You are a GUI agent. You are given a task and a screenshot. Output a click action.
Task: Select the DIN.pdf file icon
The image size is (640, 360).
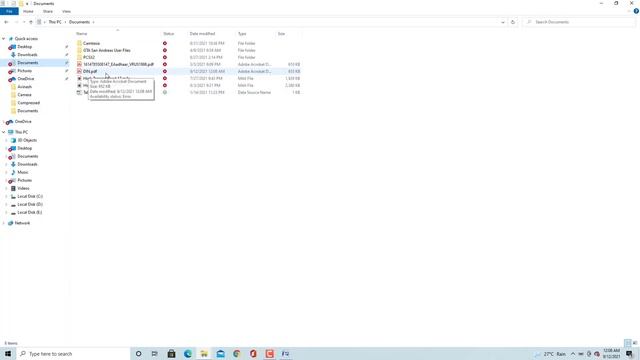[x=79, y=71]
